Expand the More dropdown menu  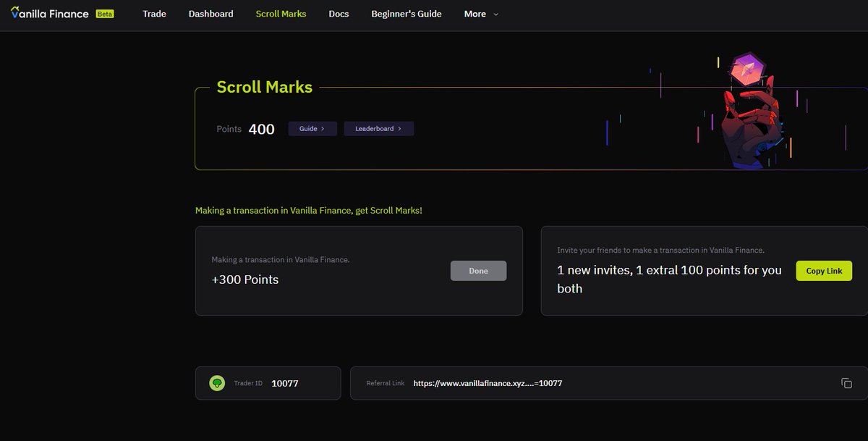point(481,14)
